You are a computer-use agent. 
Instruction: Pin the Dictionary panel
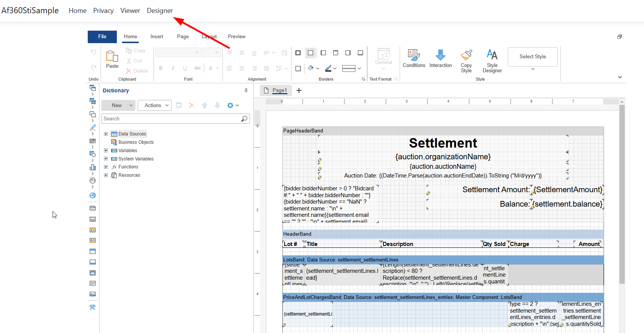pos(246,90)
